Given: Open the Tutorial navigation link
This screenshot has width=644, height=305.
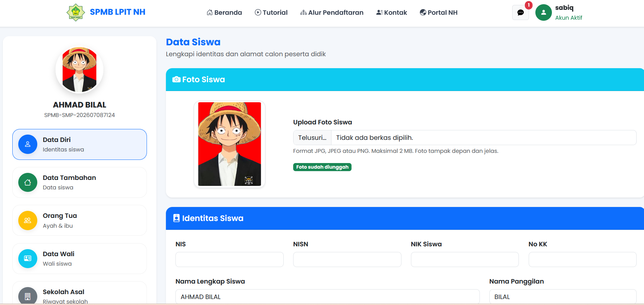Looking at the screenshot, I should coord(271,13).
